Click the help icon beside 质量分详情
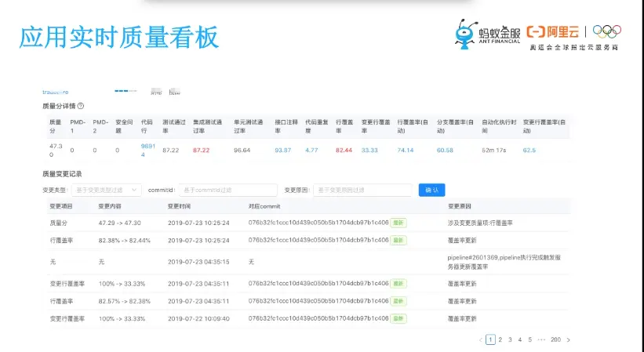 [x=81, y=106]
